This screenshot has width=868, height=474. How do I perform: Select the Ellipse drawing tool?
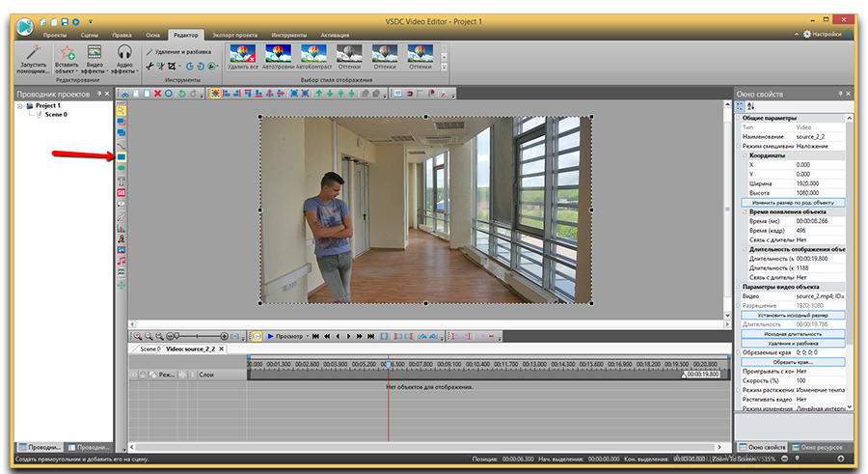[122, 168]
